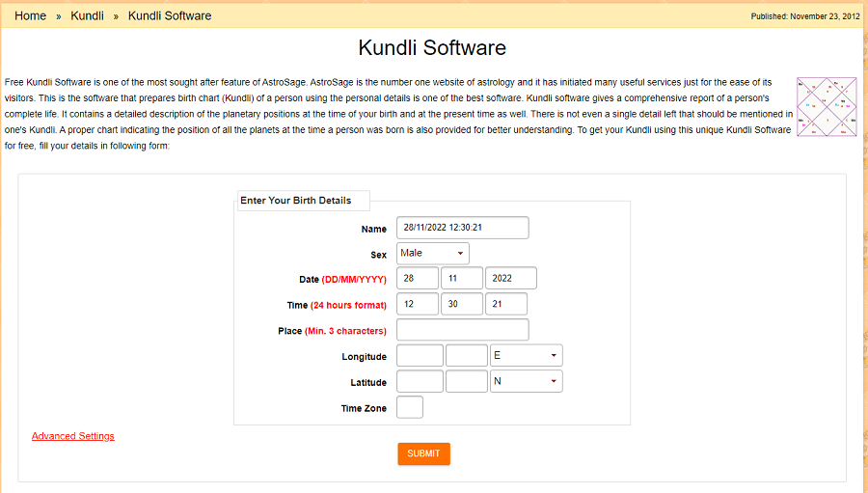Image resolution: width=868 pixels, height=493 pixels.
Task: Open the Kundli Software breadcrumb link
Action: click(170, 16)
